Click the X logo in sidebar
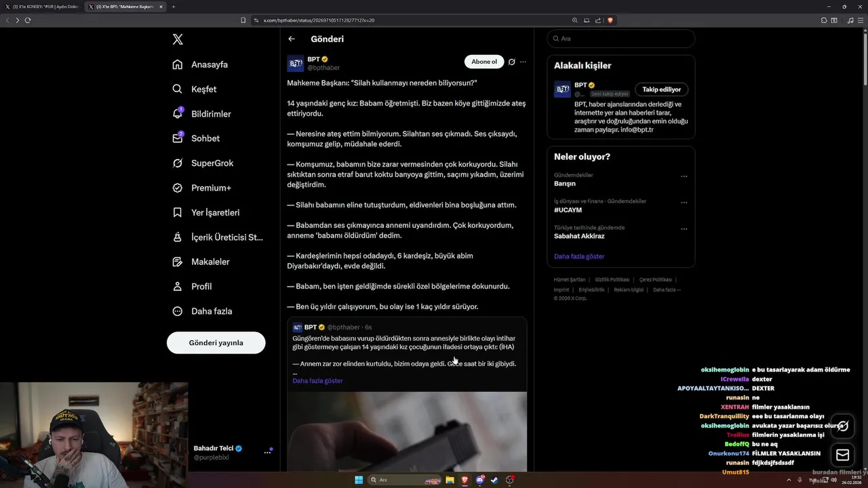Viewport: 868px width, 488px height. click(x=178, y=39)
